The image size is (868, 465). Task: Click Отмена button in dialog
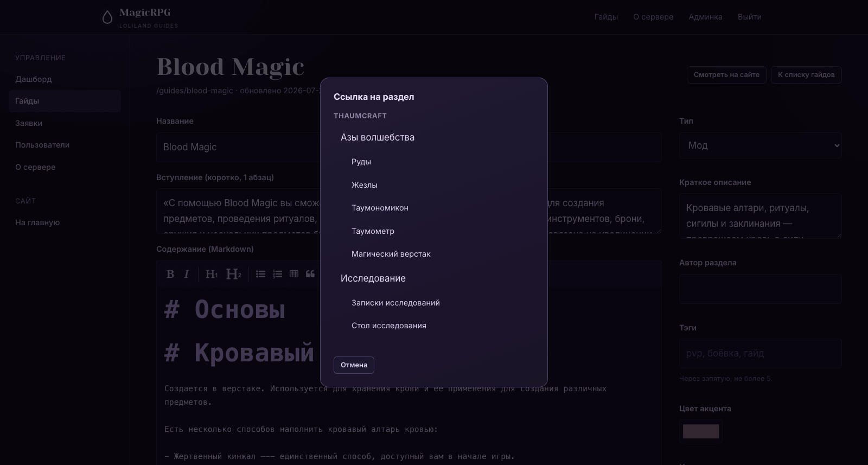[x=354, y=365]
